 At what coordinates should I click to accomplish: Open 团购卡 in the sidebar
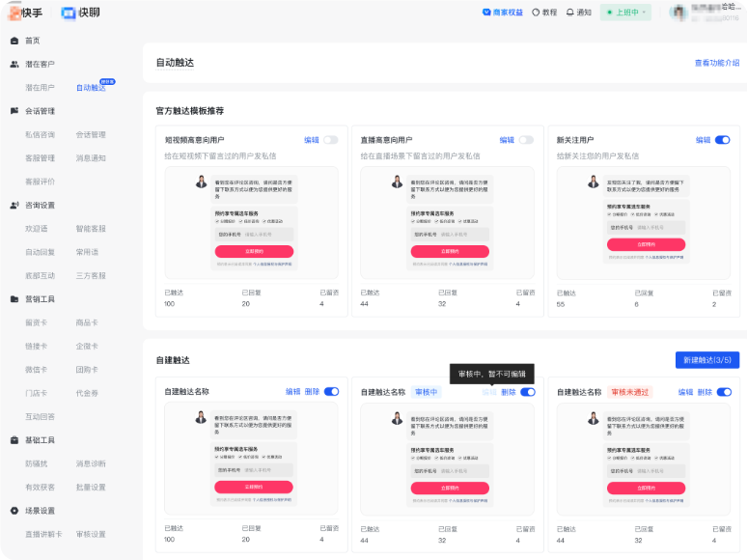tap(87, 370)
